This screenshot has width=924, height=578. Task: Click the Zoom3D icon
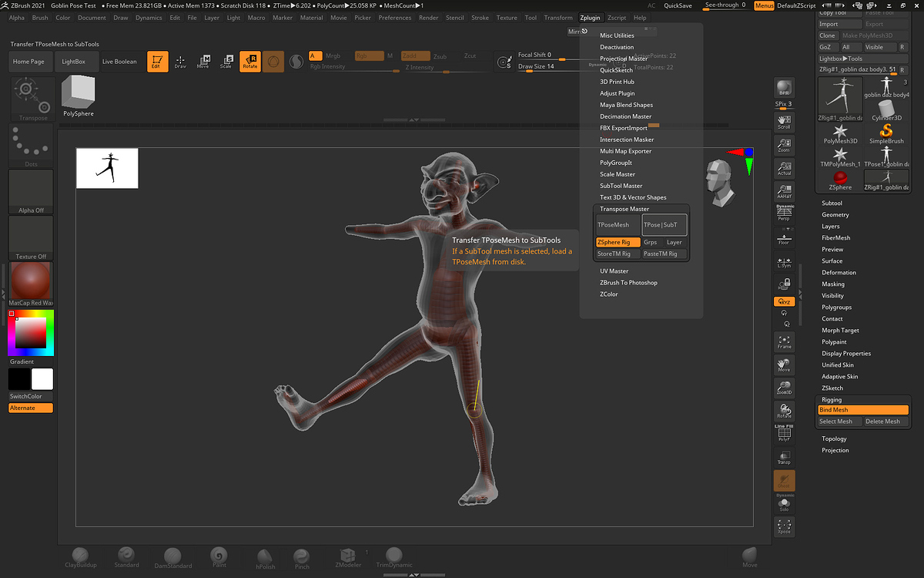[784, 388]
